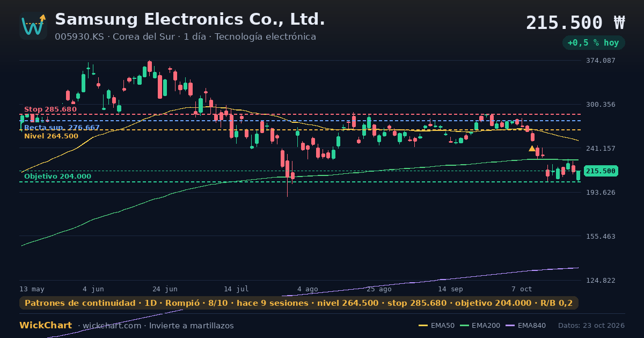The height and width of the screenshot is (338, 644).
Task: Click the 14 jul date axis label
Action: (236, 289)
